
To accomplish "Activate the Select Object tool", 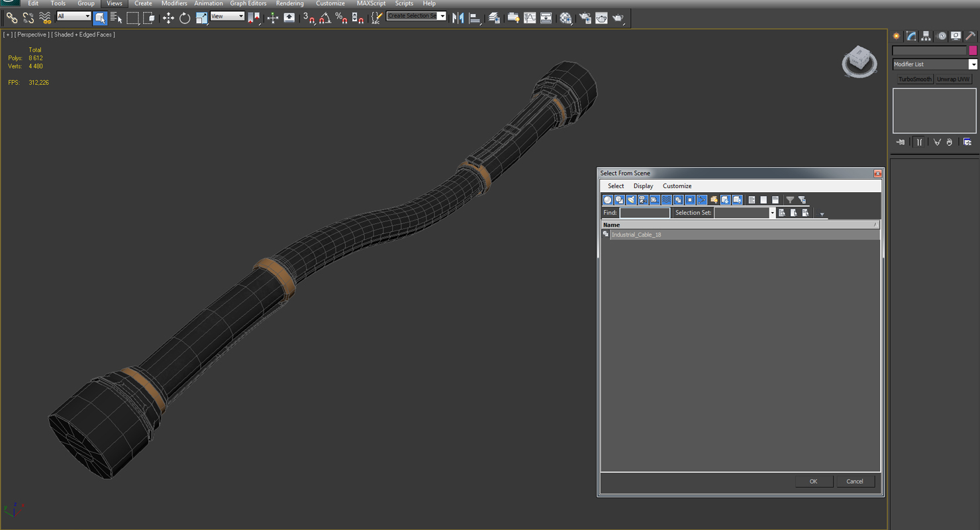I will pos(100,18).
